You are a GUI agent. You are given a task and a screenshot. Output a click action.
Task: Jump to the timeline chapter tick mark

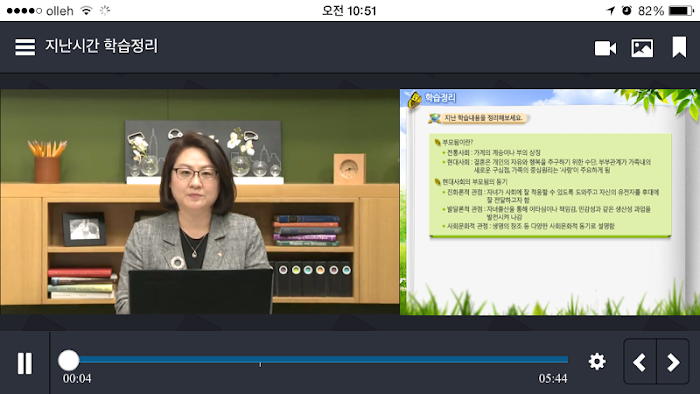pos(260,365)
